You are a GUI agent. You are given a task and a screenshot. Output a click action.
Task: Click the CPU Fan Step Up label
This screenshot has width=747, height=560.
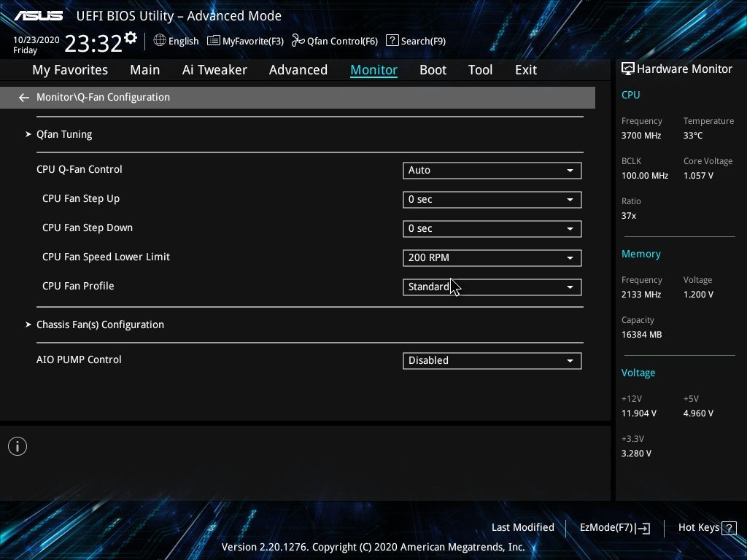tap(81, 198)
